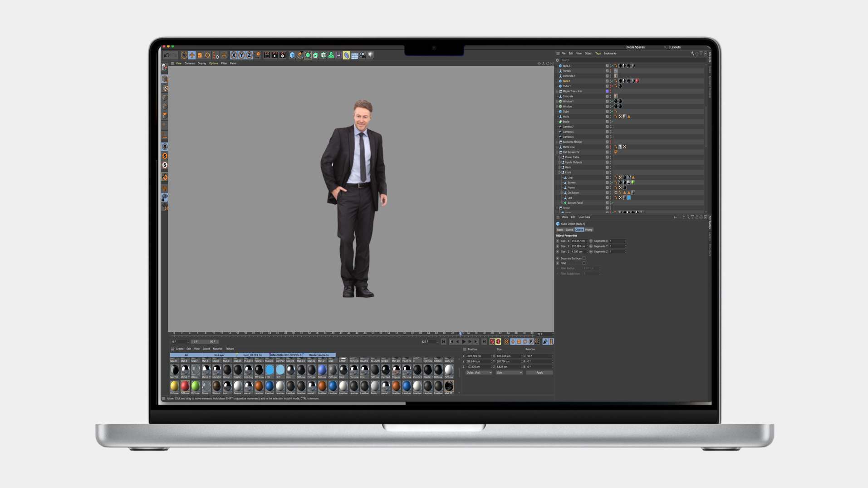The height and width of the screenshot is (488, 868).
Task: Open Create menu in Material Manager
Action: 180,349
